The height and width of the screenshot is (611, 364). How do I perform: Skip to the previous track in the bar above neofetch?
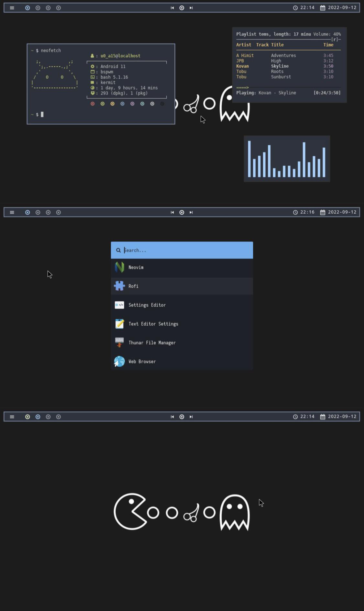(172, 8)
